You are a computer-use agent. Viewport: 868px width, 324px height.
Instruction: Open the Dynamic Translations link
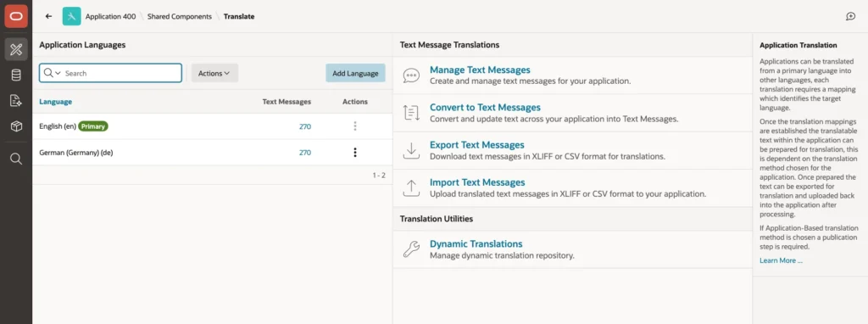coord(476,243)
